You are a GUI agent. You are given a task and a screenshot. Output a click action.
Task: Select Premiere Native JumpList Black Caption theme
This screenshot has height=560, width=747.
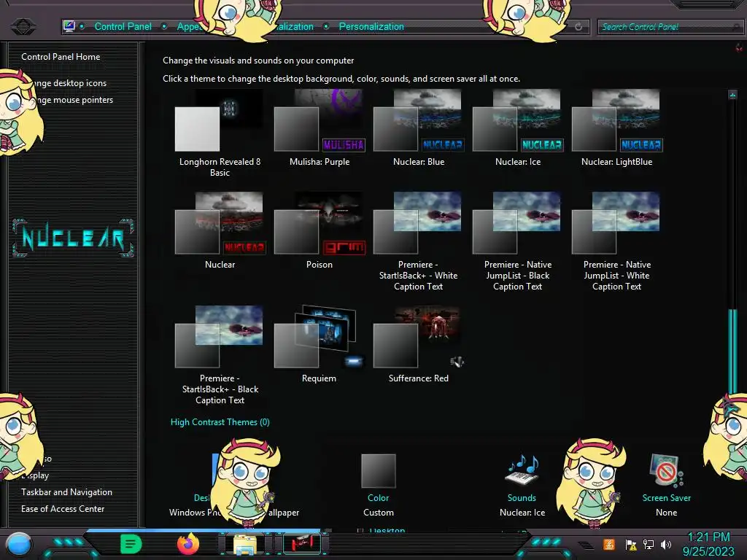click(518, 241)
